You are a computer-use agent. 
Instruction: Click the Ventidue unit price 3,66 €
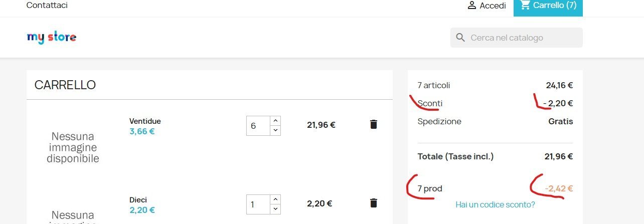[142, 132]
